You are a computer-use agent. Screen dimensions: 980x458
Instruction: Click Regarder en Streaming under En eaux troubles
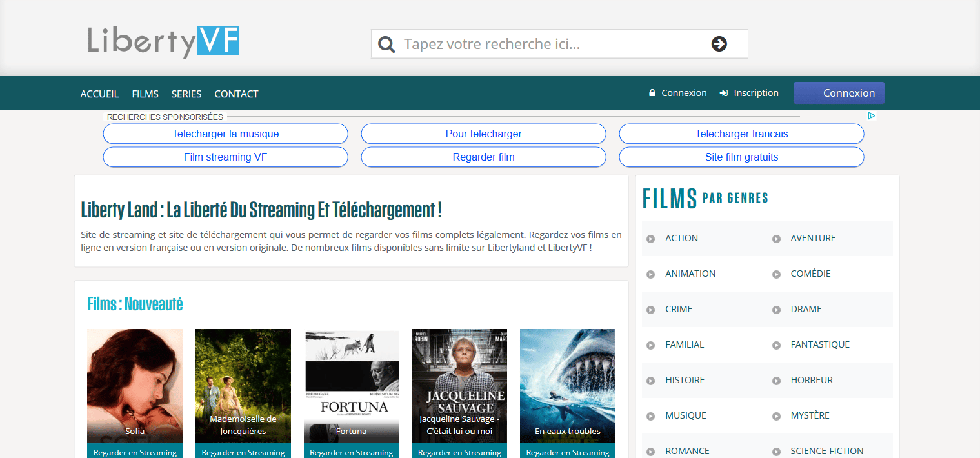point(568,452)
